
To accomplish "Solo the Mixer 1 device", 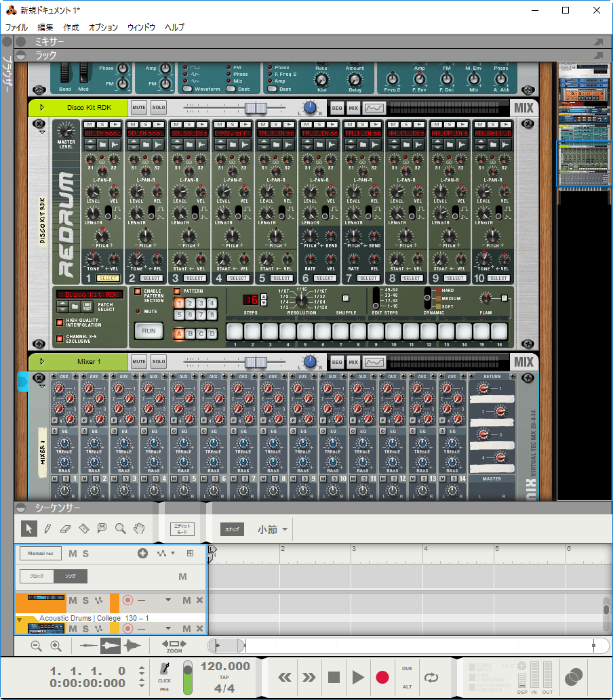I will coord(159,362).
